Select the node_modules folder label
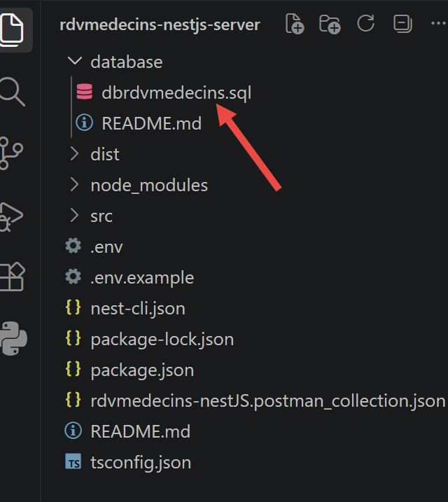Viewport: 448px width, 502px height. click(x=149, y=186)
